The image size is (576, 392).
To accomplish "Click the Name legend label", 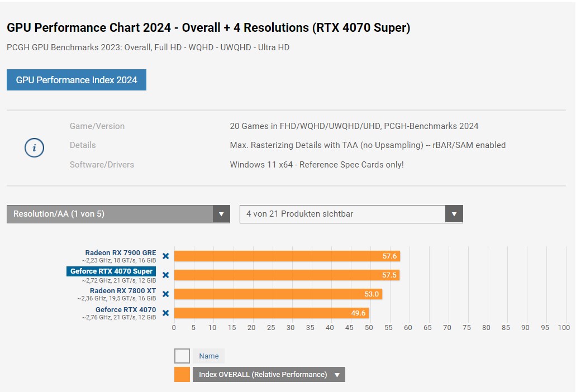I will coord(208,356).
